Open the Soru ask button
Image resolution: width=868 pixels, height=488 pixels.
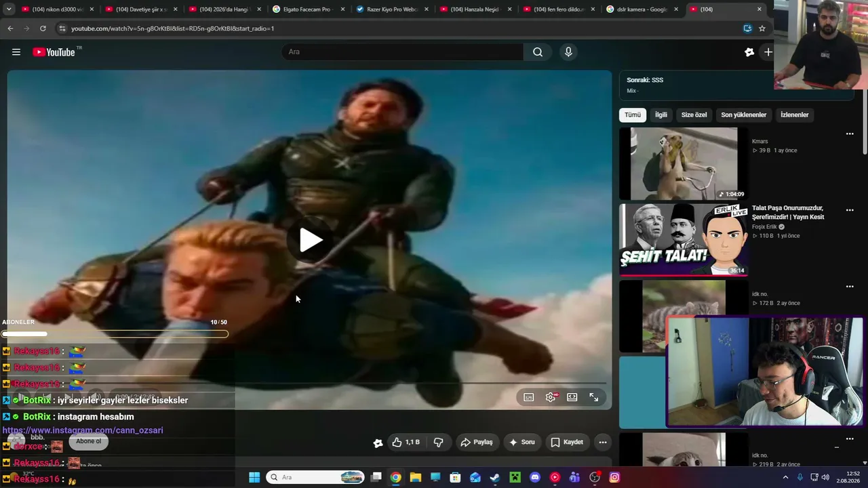point(522,443)
